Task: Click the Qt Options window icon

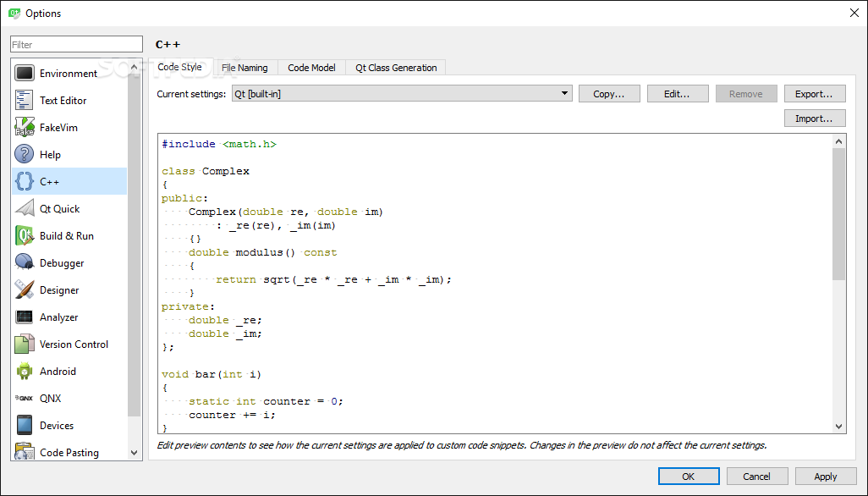Action: [14, 14]
